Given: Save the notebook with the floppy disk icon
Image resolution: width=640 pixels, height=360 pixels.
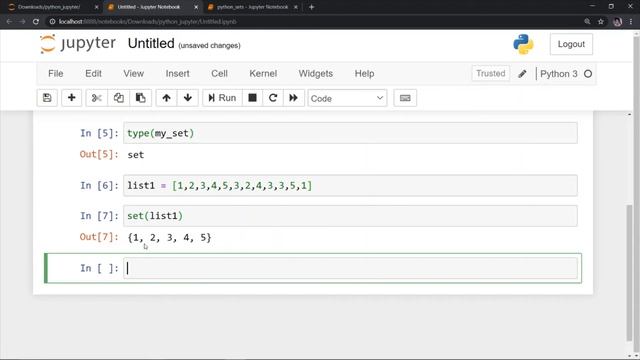Looking at the screenshot, I should pyautogui.click(x=47, y=98).
